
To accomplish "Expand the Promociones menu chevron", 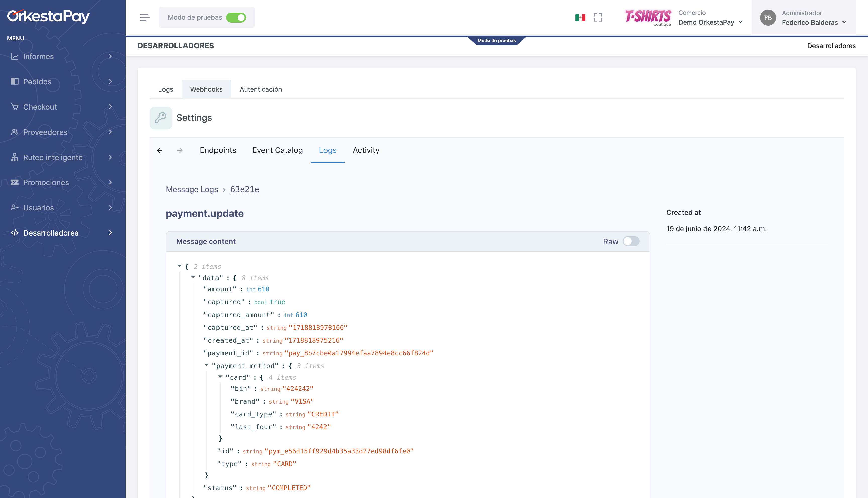I will pyautogui.click(x=110, y=182).
